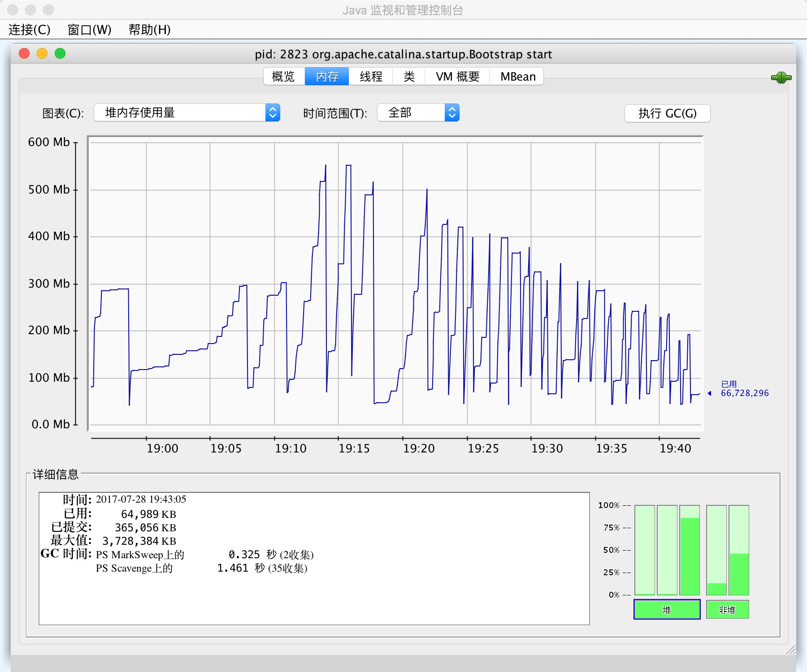Open the 连接(C) menu
This screenshot has height=672, width=807.
coord(30,30)
